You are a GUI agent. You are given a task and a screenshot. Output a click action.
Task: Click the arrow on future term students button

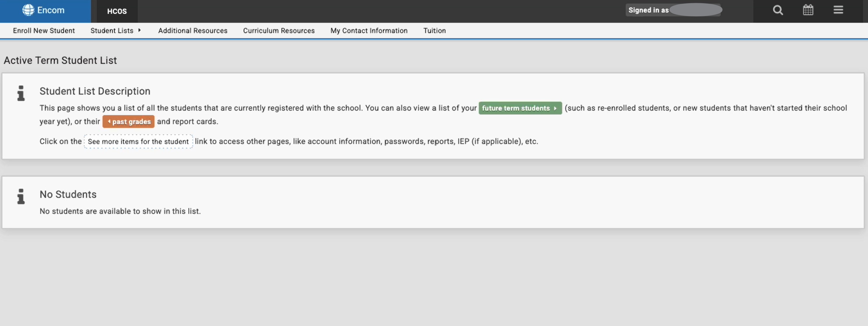555,109
